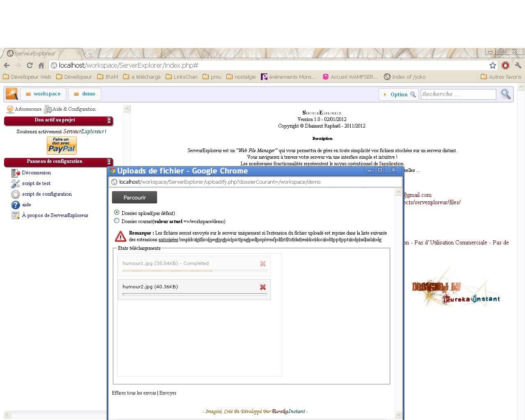
Task: Collapse the Panneau de configuration panel
Action: (109, 162)
